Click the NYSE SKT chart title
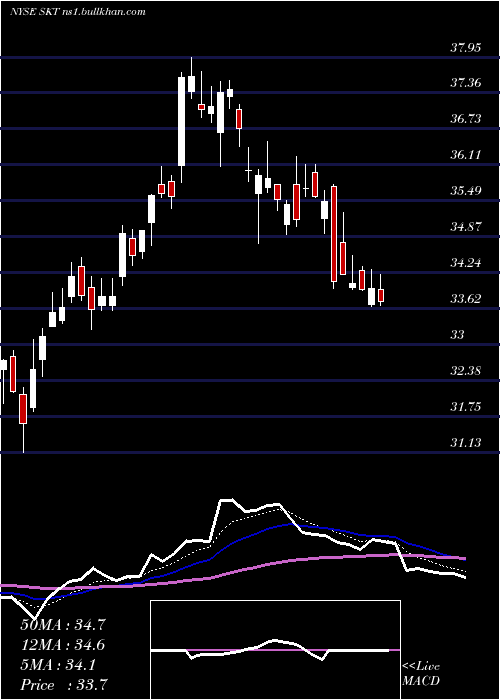Viewport: 500px width, 700px height. 78,12
